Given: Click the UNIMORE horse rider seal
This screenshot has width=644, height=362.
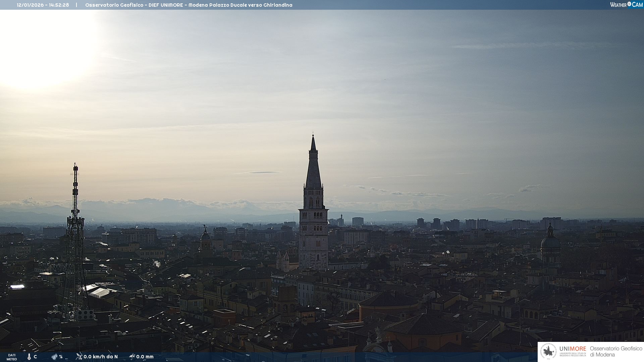Looking at the screenshot, I should pos(549,352).
